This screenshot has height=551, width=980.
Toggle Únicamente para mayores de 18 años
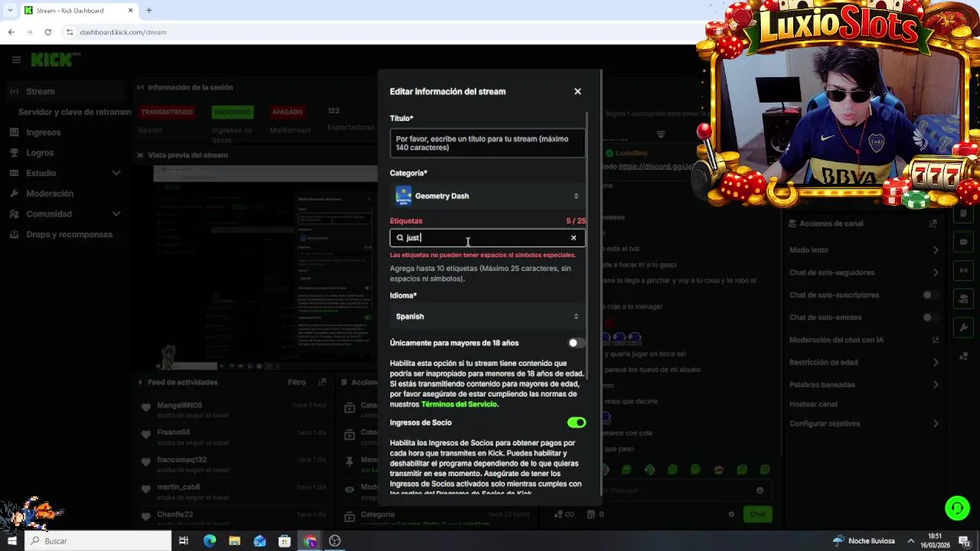coord(577,343)
